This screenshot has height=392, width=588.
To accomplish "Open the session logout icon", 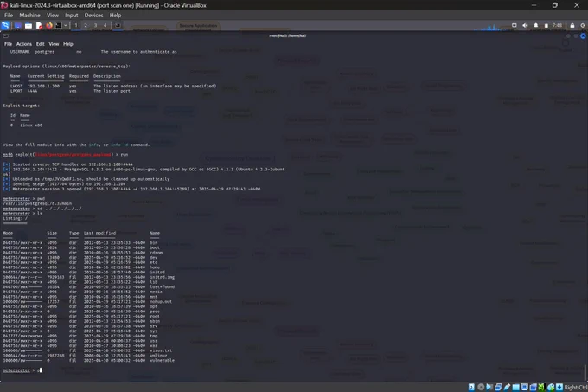I will click(583, 25).
